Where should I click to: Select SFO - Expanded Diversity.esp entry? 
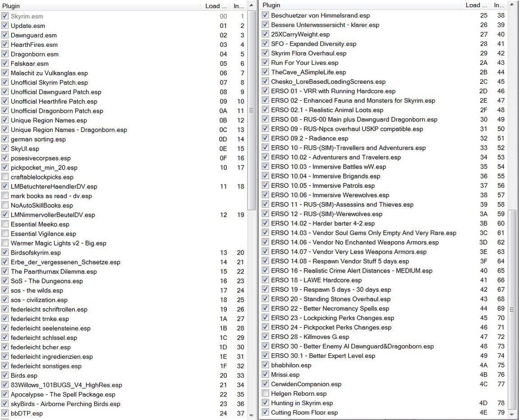313,44
